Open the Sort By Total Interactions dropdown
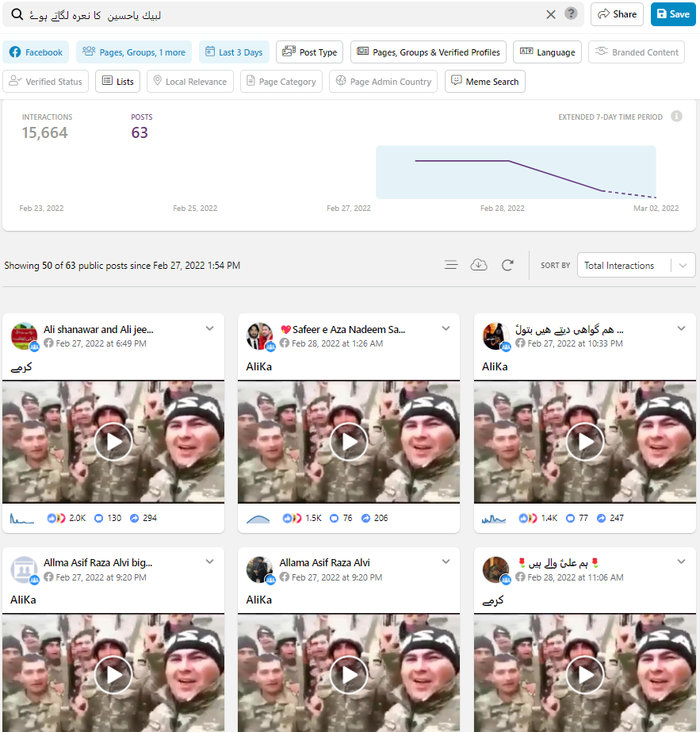This screenshot has height=732, width=700. click(636, 266)
